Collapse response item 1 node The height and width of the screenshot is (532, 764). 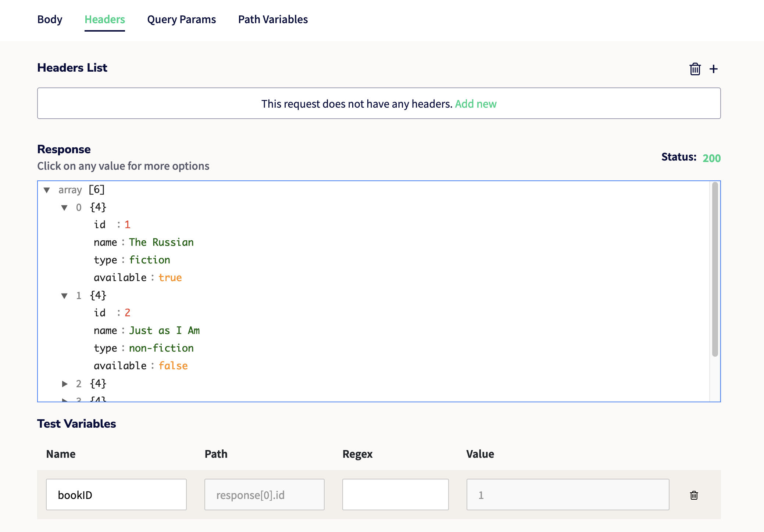64,296
